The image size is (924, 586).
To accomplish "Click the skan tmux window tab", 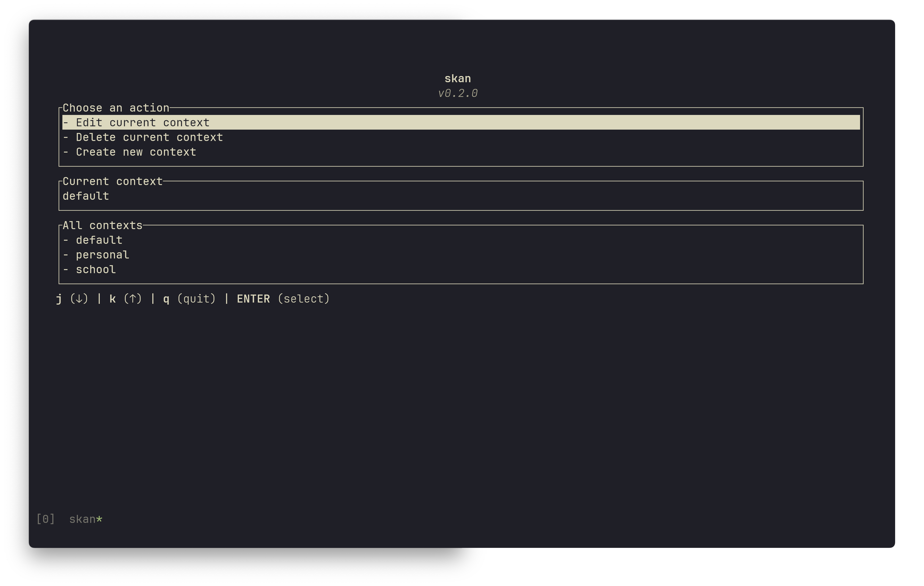I will 82,519.
